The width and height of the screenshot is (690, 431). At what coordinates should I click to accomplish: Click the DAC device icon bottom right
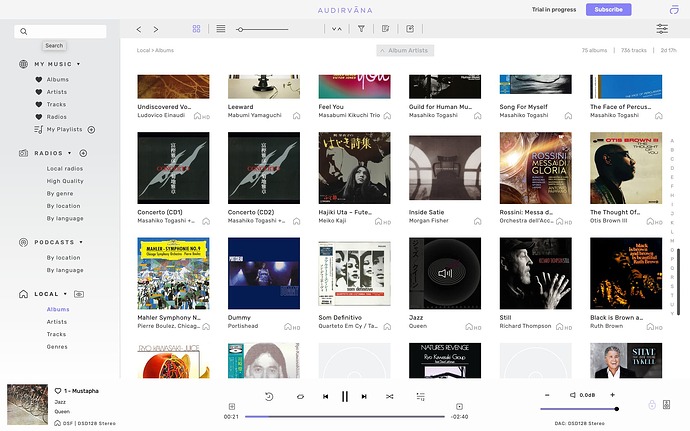coord(667,405)
